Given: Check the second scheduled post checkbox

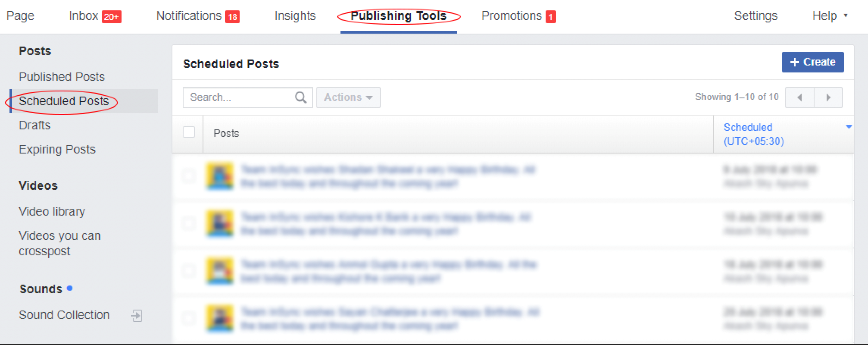Looking at the screenshot, I should (189, 223).
